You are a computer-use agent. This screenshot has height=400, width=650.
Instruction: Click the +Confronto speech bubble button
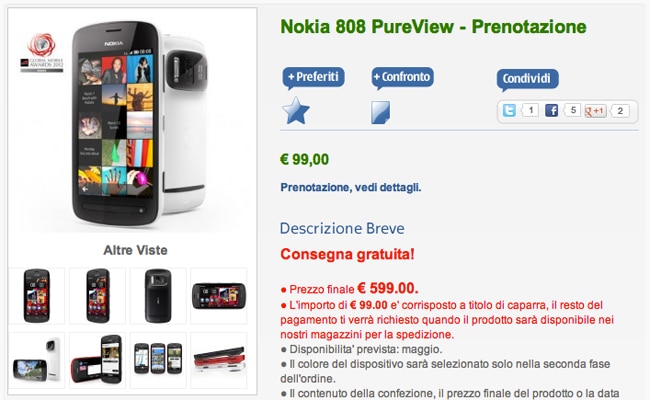(x=403, y=78)
